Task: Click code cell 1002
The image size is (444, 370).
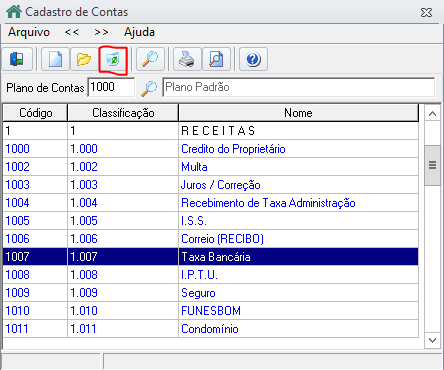Action: (35, 167)
